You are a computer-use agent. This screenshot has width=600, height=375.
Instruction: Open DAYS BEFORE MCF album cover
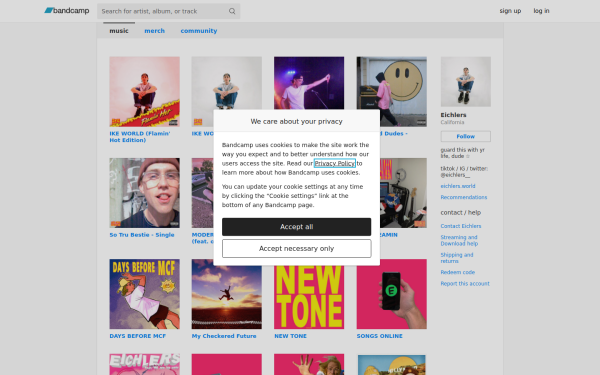tap(144, 294)
